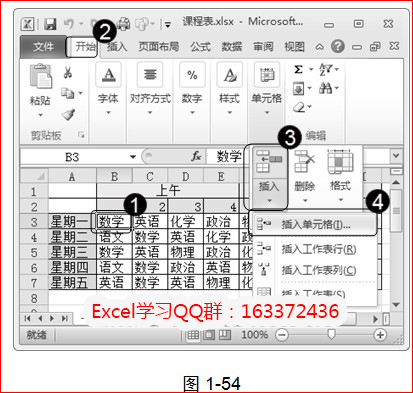Image resolution: width=413 pixels, height=393 pixels.
Task: Choose 插入工作表行(R) menu entry
Action: 314,249
